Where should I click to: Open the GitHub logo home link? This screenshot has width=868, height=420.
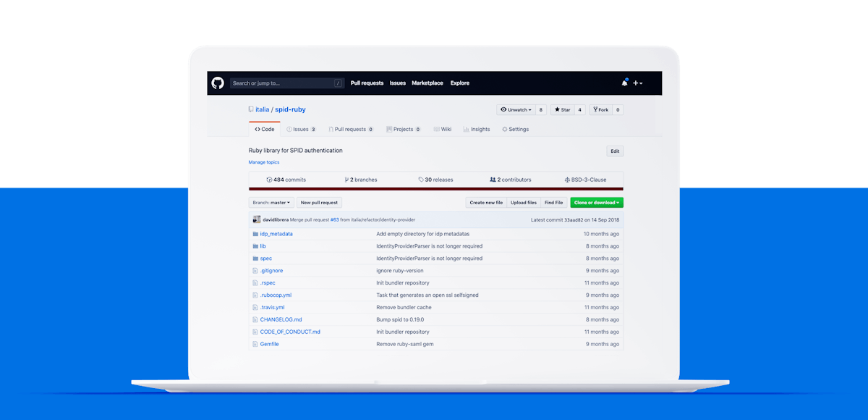pyautogui.click(x=218, y=83)
